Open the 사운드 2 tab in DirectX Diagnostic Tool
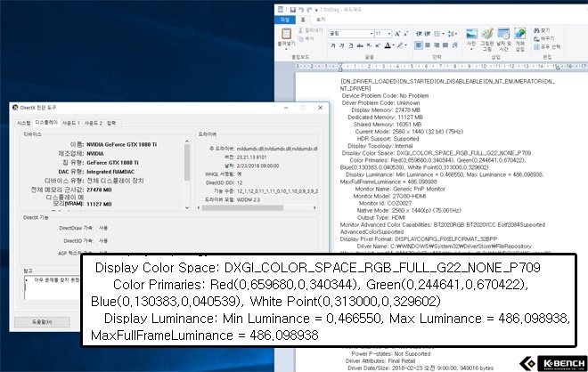Screen dimensions: 588x372 click(x=93, y=123)
